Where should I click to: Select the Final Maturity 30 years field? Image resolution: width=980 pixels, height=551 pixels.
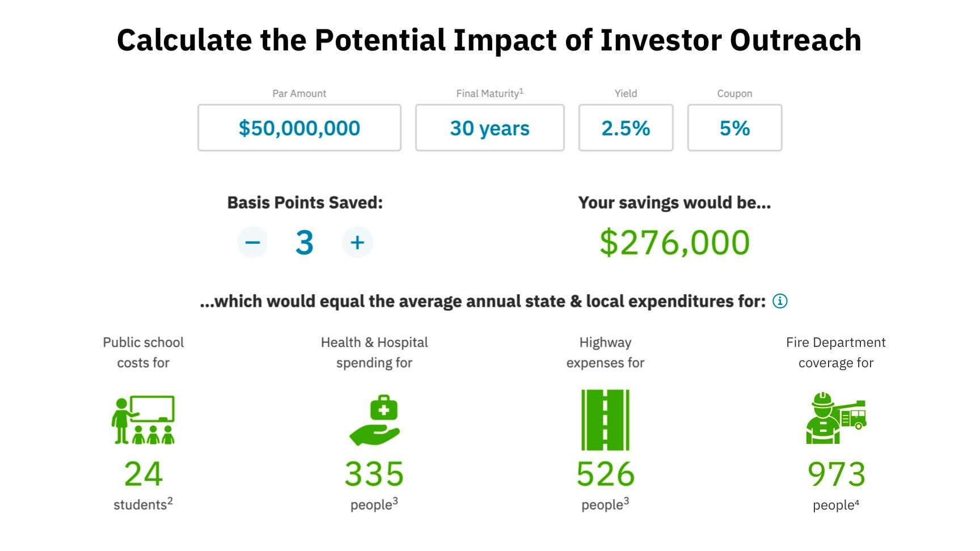point(490,128)
